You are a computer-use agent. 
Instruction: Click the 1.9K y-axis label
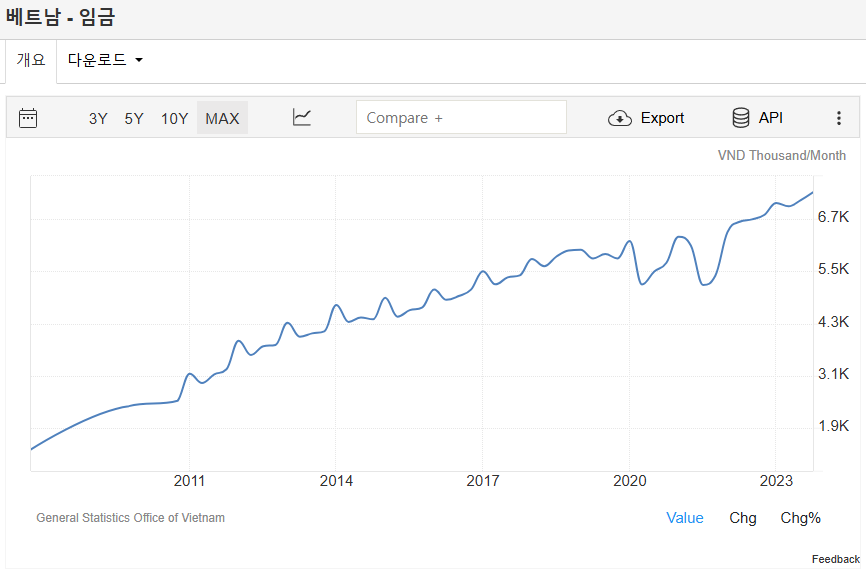tap(833, 426)
